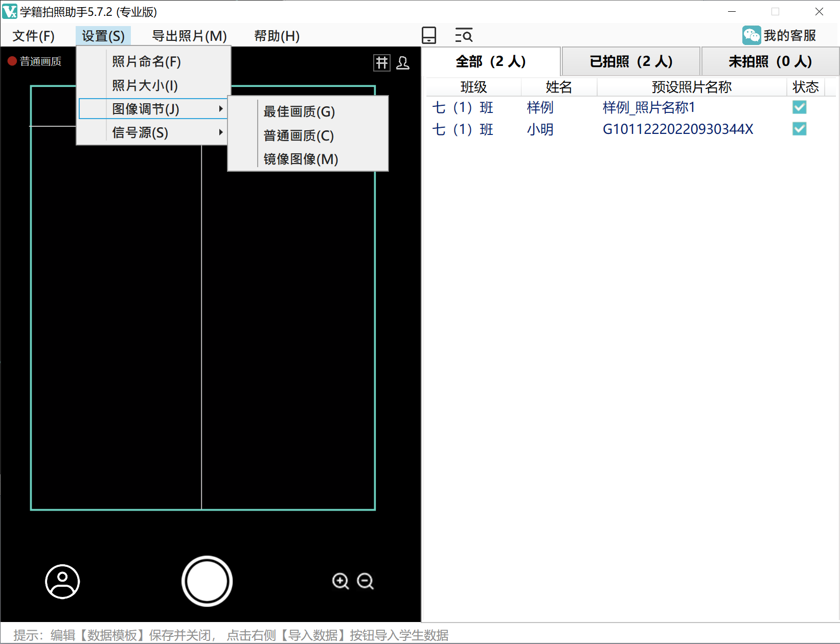Screen dimensions: 840x644
Task: Switch to the 全部 (2 人) tab
Action: [x=491, y=61]
